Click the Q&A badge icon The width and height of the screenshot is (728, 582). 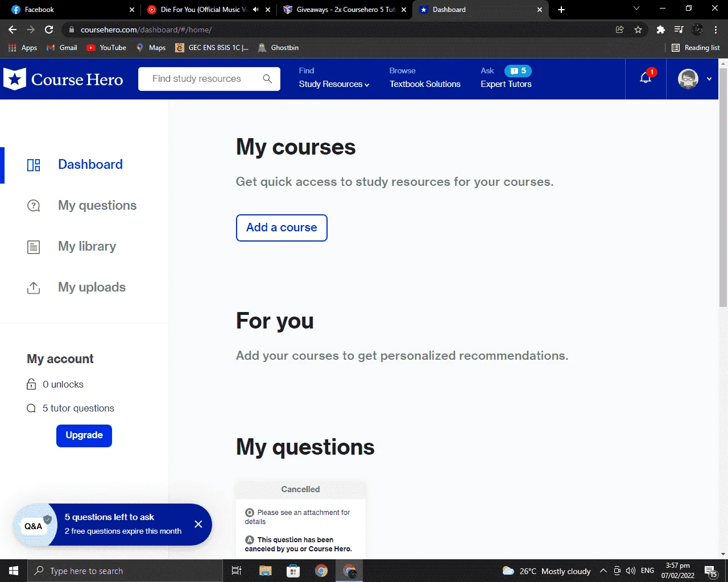click(34, 525)
